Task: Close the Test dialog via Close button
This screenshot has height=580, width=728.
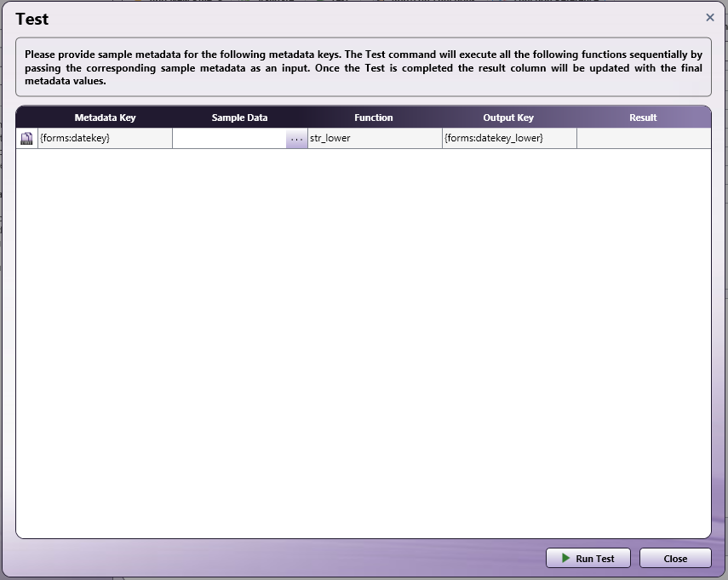Action: (675, 558)
